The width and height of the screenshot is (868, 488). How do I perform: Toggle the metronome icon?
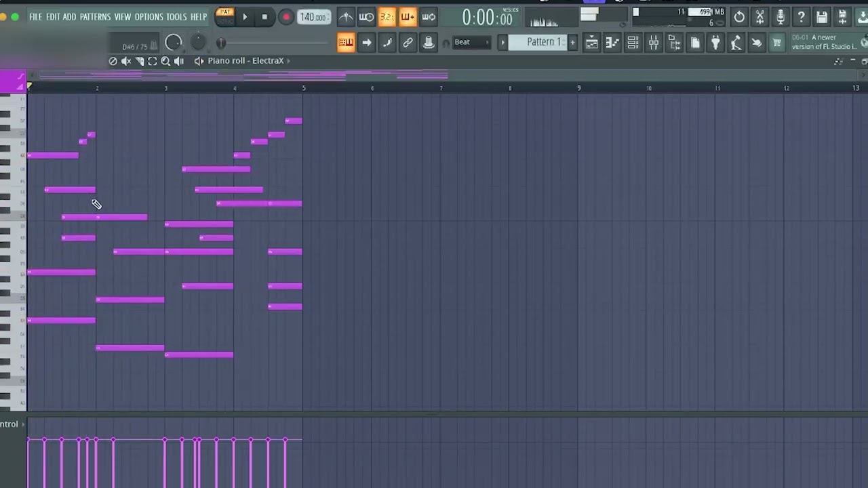[x=346, y=17]
